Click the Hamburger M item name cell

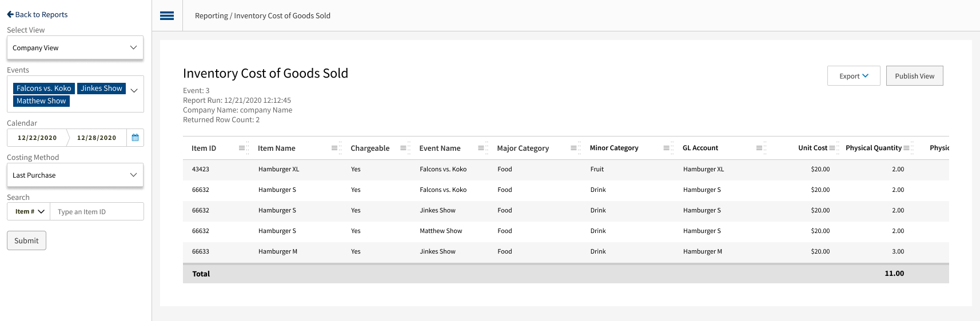pyautogui.click(x=278, y=251)
